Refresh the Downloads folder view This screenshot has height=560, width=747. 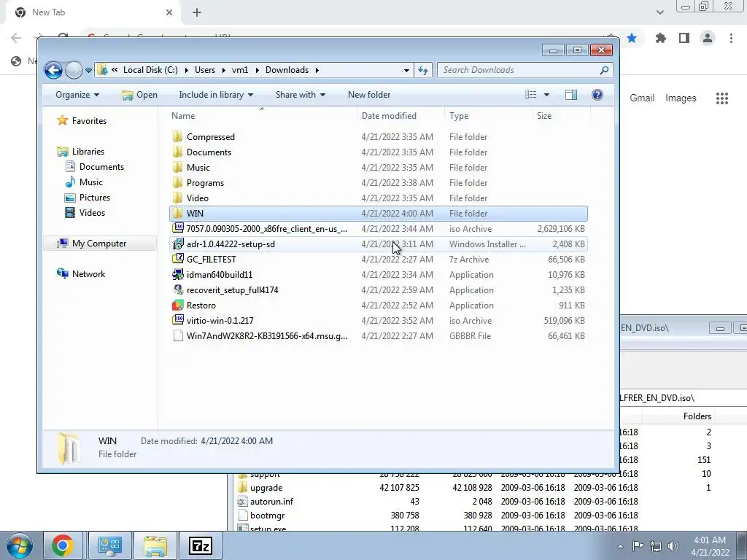click(x=423, y=71)
